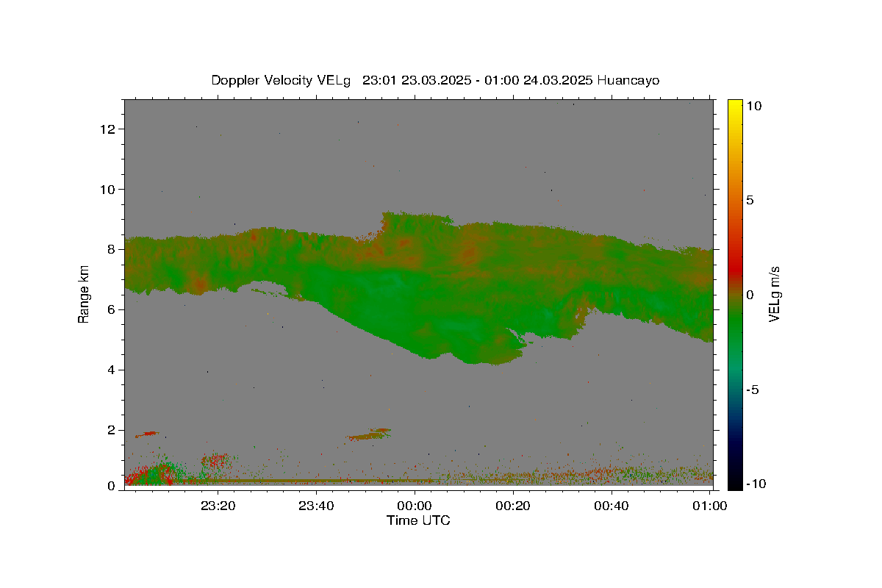Click the 0 km range tick label
Viewport: 882px width, 588px height.
pos(112,486)
